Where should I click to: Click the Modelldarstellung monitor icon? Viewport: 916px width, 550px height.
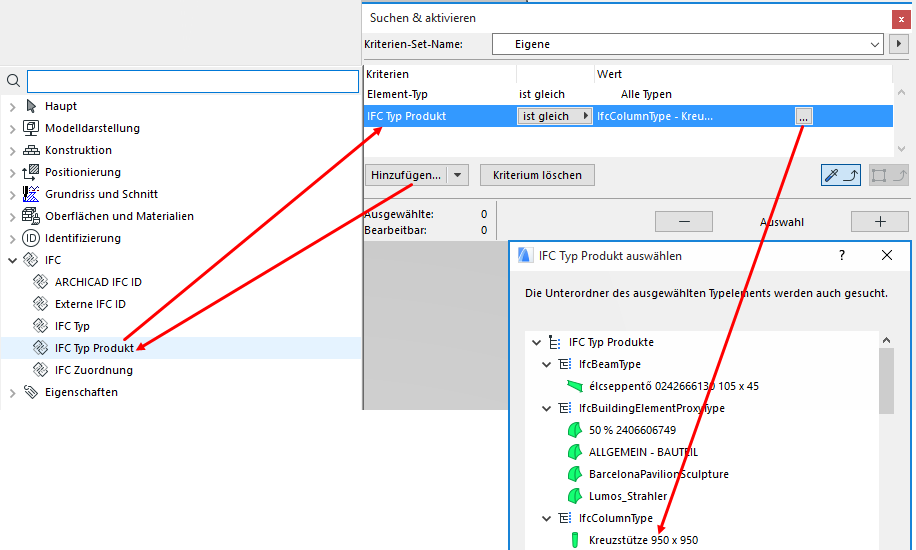click(x=30, y=127)
